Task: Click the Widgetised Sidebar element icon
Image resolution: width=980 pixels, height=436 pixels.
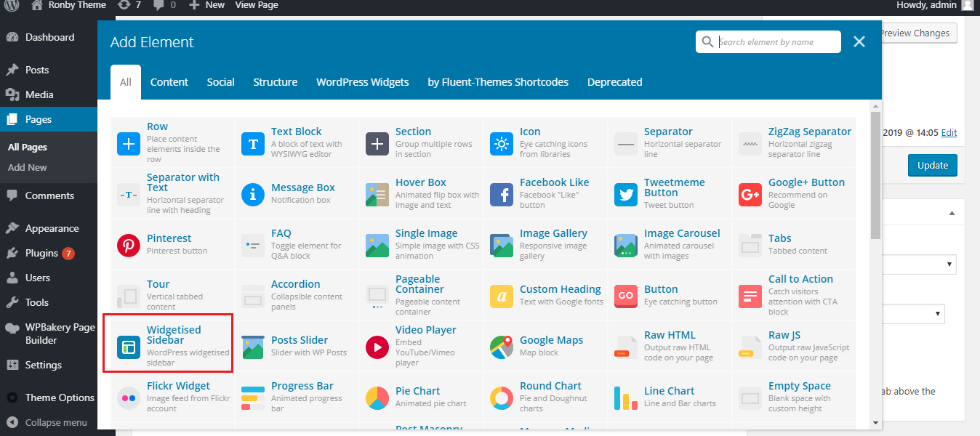Action: pos(129,347)
